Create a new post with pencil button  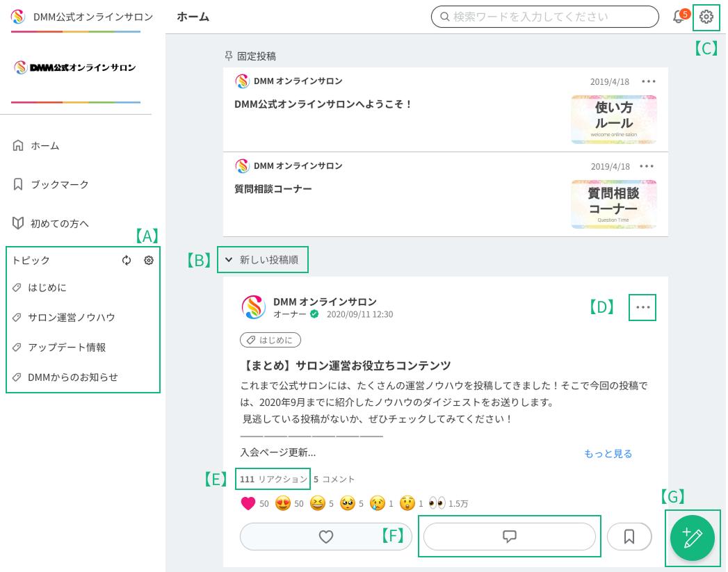[693, 538]
